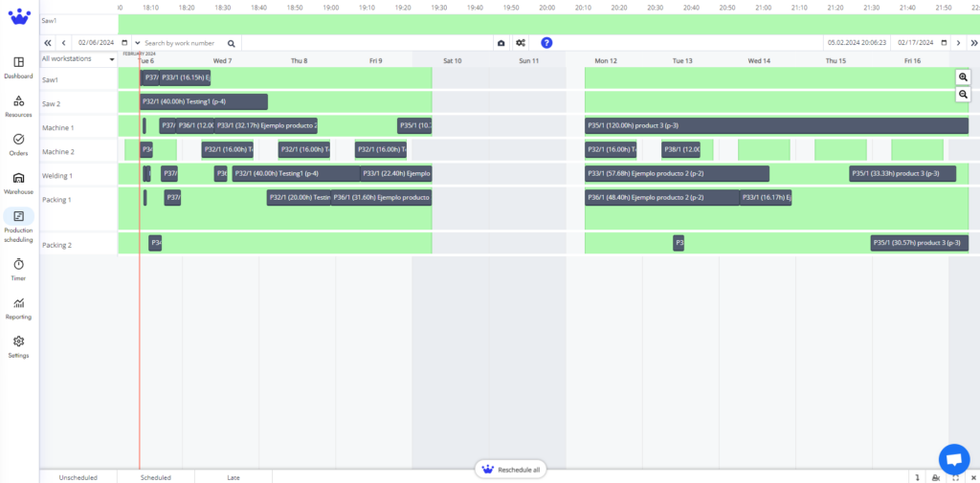Viewport: 980px width, 483px height.
Task: Go to previous period single arrow
Action: [64, 43]
